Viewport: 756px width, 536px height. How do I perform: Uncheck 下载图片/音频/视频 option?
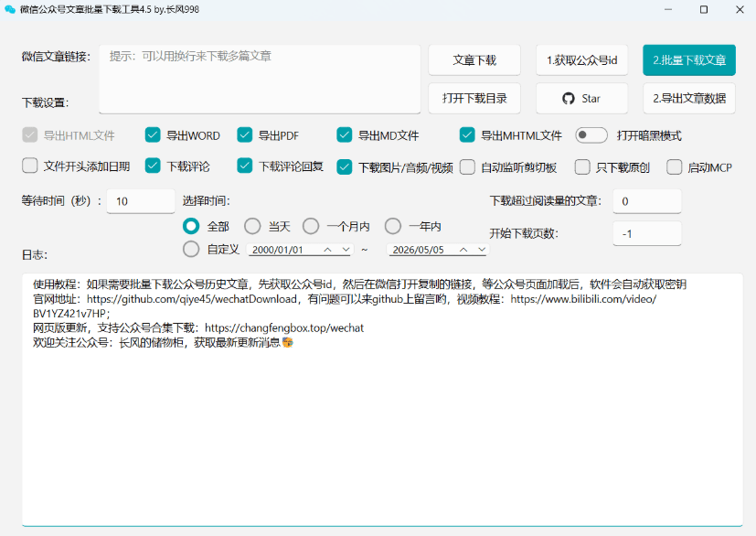[x=345, y=167]
